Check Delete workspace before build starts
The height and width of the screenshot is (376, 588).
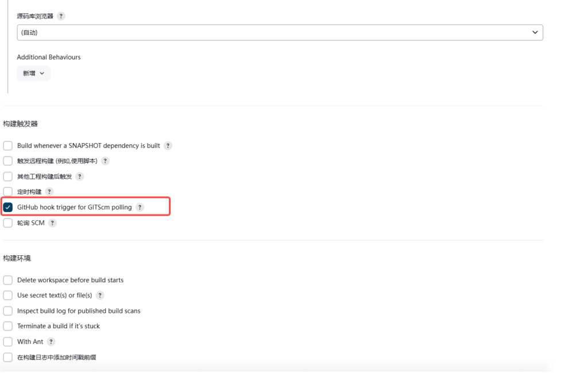click(x=8, y=280)
